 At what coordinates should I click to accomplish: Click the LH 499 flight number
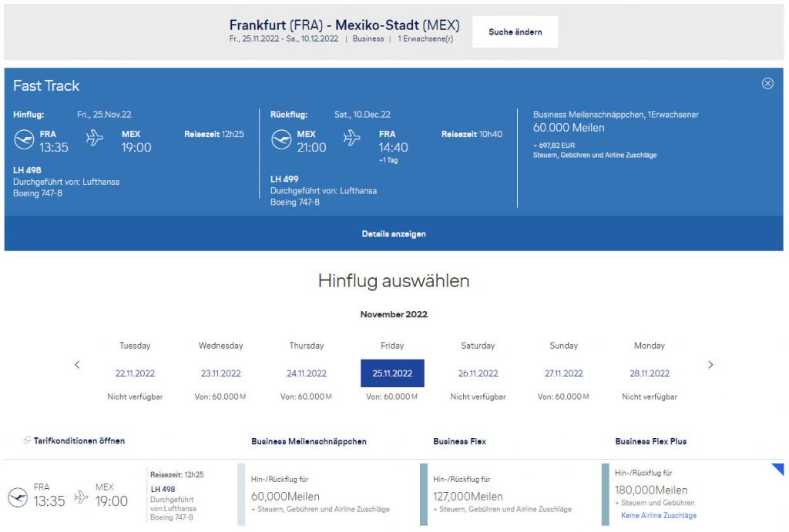click(x=284, y=179)
